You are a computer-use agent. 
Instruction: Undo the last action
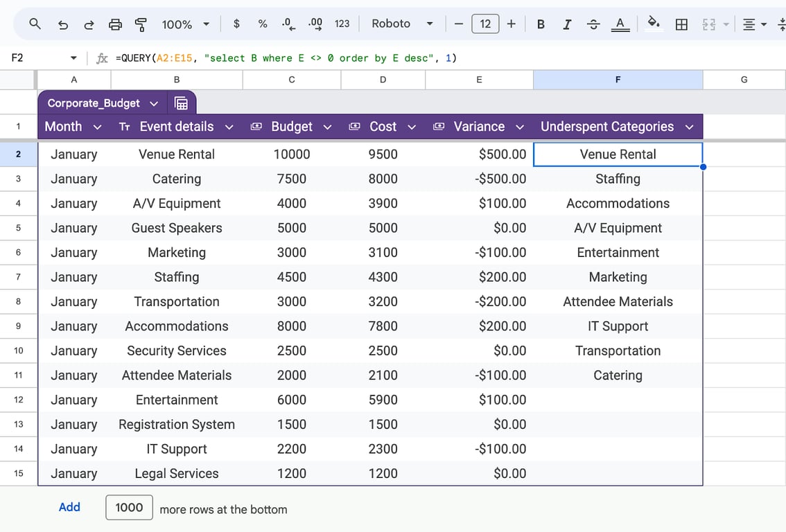point(62,24)
